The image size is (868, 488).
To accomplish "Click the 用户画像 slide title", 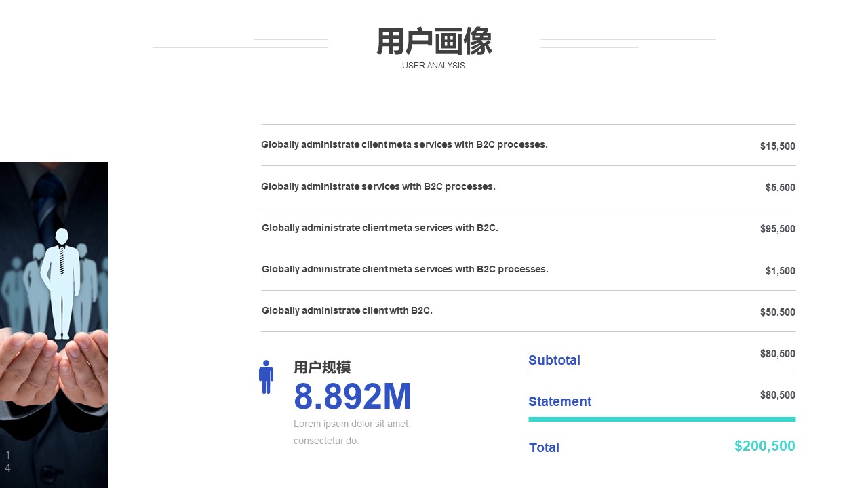I will [x=434, y=42].
